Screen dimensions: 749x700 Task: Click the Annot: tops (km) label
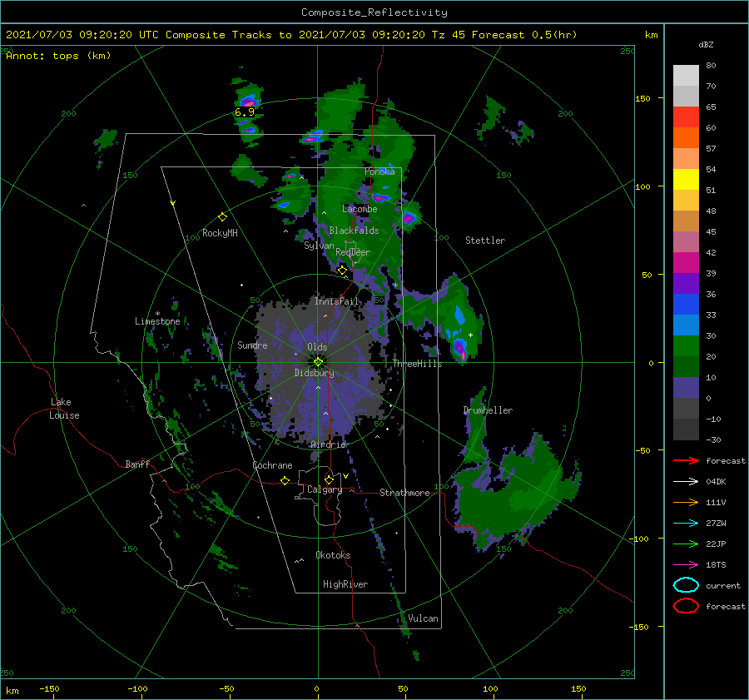(58, 56)
